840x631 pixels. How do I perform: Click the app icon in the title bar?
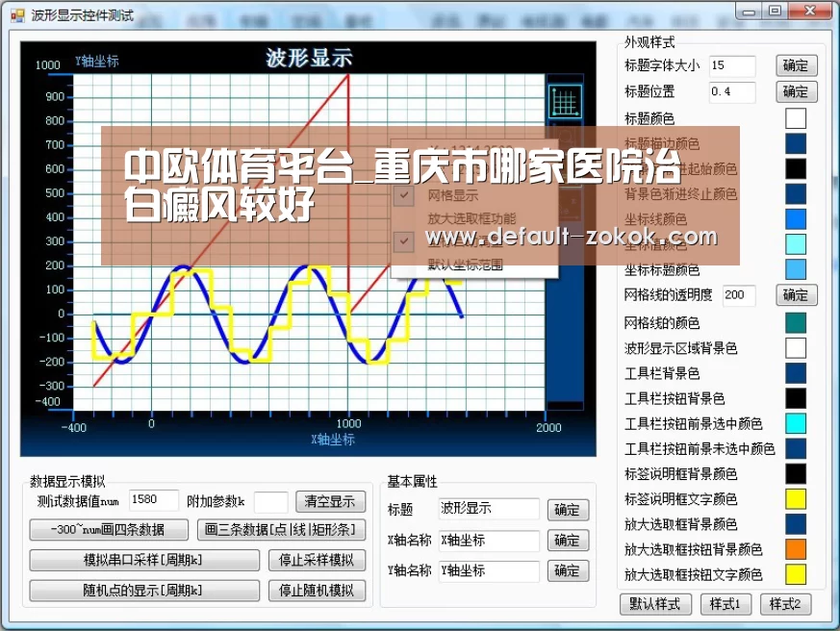pyautogui.click(x=17, y=15)
